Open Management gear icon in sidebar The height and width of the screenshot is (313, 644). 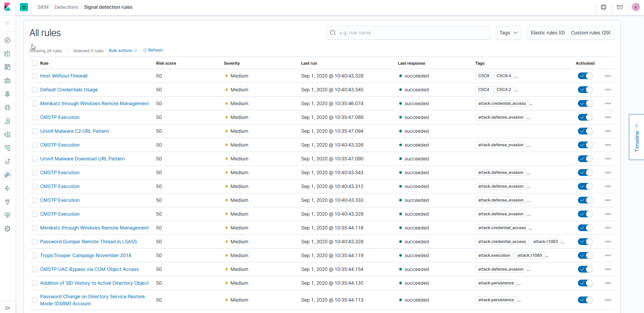7,229
